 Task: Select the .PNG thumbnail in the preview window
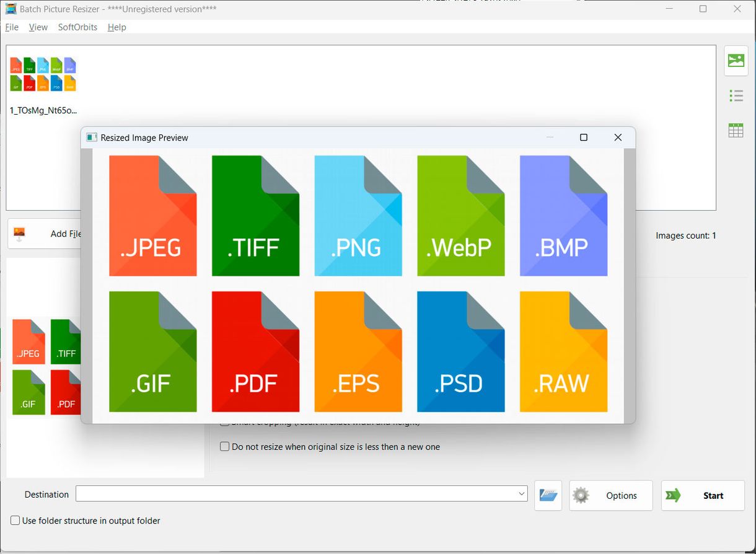click(358, 216)
